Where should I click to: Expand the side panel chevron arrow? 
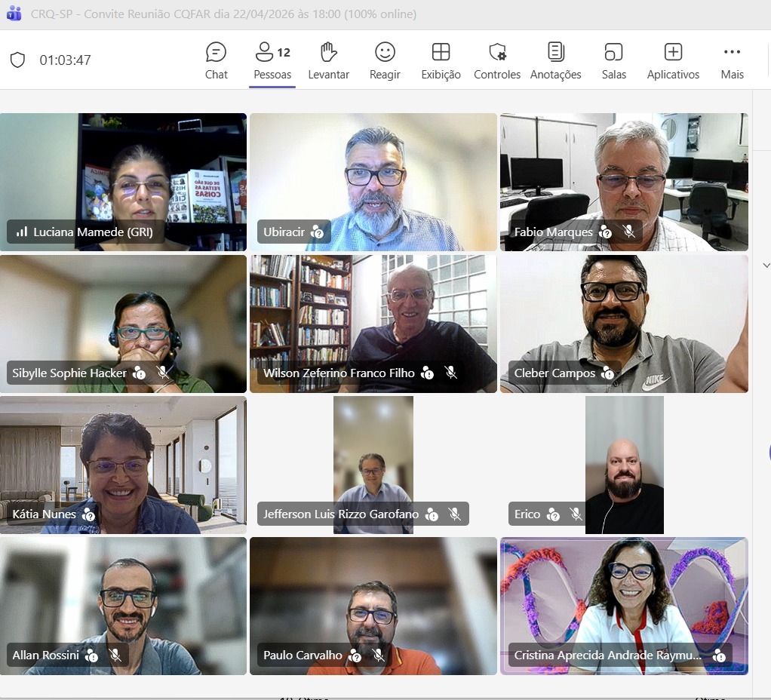click(766, 266)
